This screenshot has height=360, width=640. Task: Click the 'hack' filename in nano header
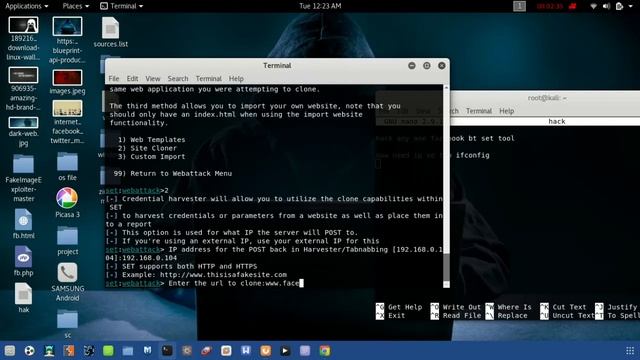coord(557,121)
